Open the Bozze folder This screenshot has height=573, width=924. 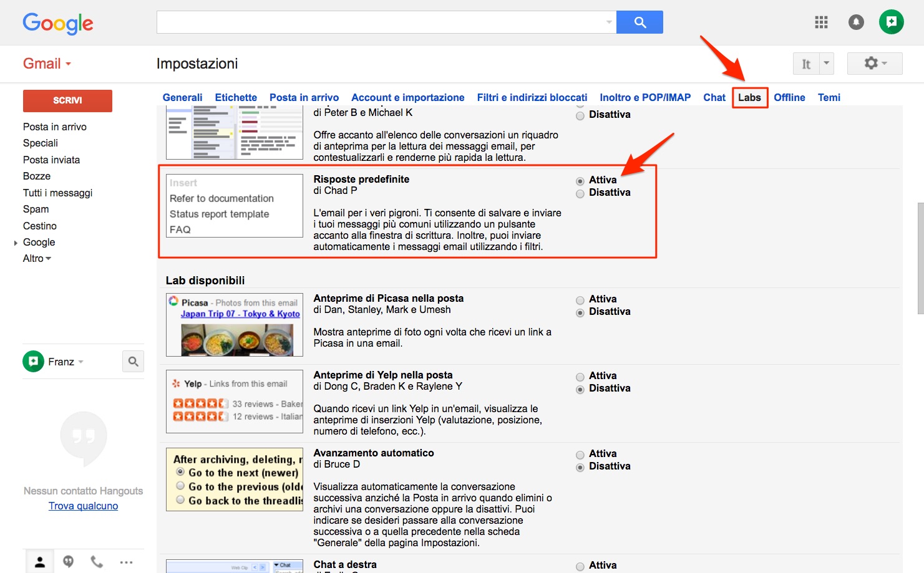[37, 176]
